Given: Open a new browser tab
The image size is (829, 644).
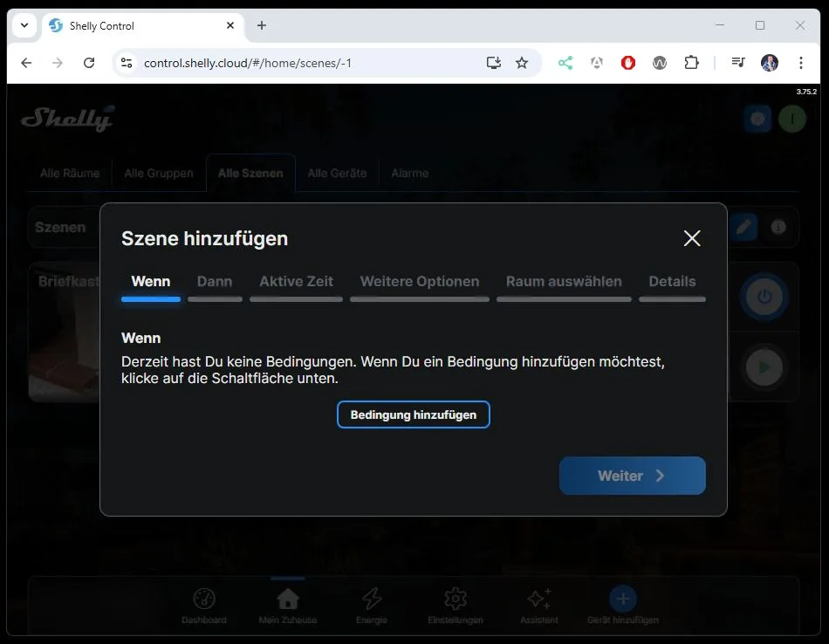Looking at the screenshot, I should [x=262, y=25].
